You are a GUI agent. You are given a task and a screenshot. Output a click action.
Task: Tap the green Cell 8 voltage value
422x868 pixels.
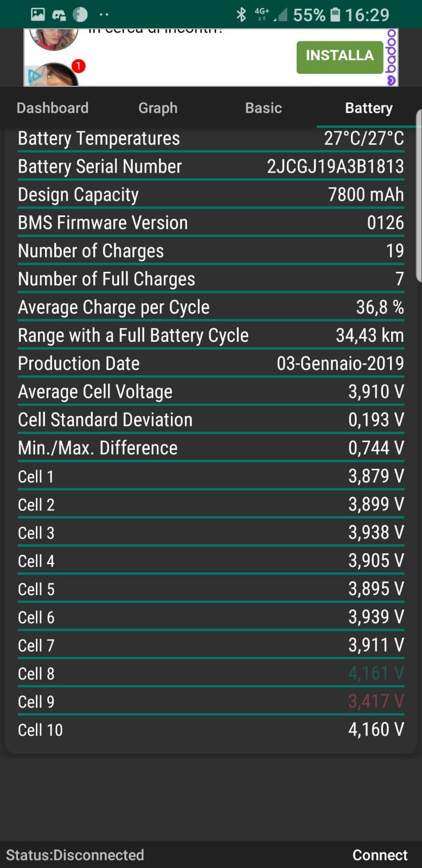376,673
